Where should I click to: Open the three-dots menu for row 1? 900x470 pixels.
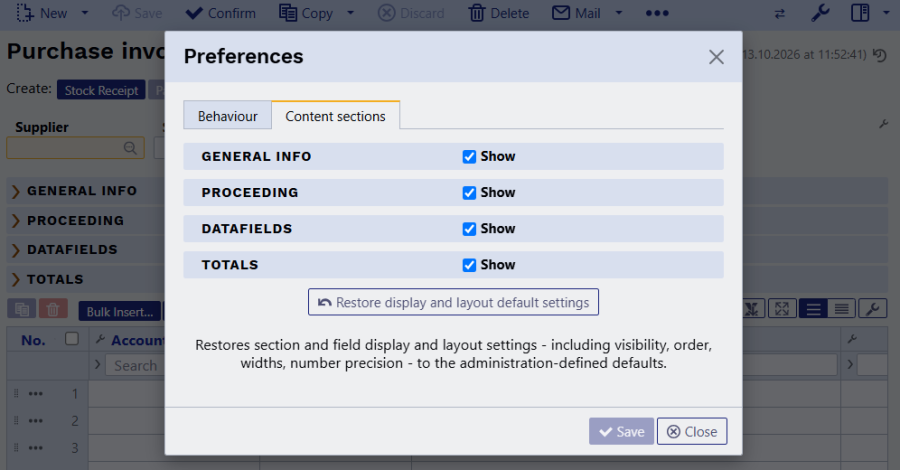coord(36,394)
